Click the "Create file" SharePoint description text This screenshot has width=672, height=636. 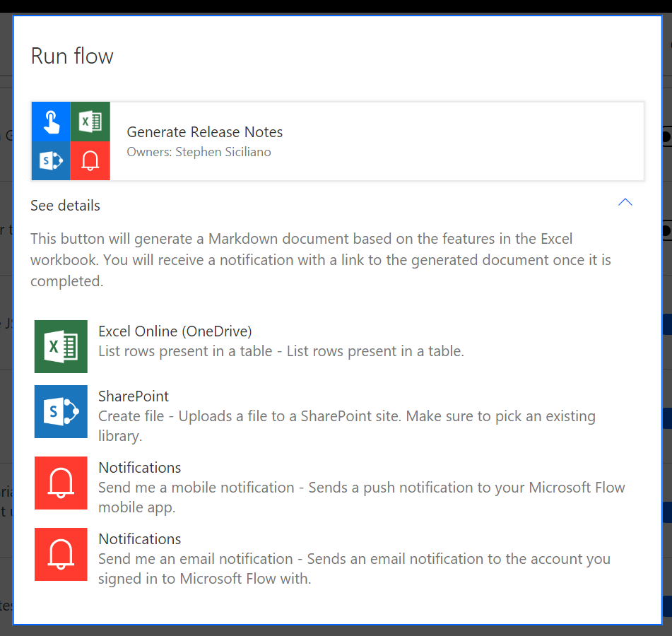pyautogui.click(x=346, y=416)
